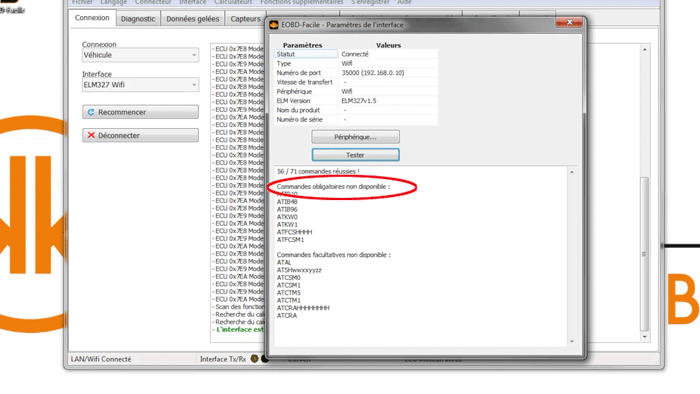Select the Statut parameter cell
This screenshot has height=394, width=700.
pyautogui.click(x=306, y=54)
